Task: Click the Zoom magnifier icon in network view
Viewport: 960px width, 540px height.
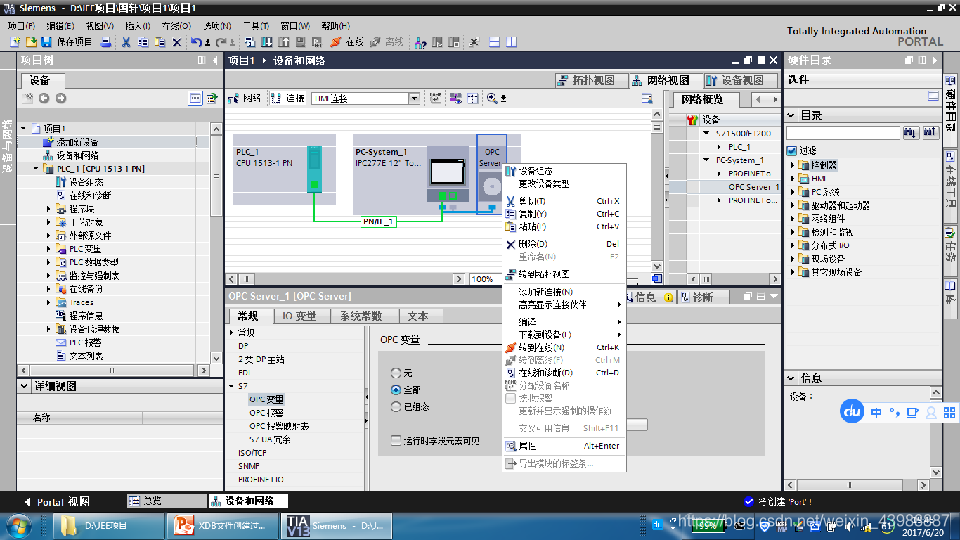Action: [492, 98]
